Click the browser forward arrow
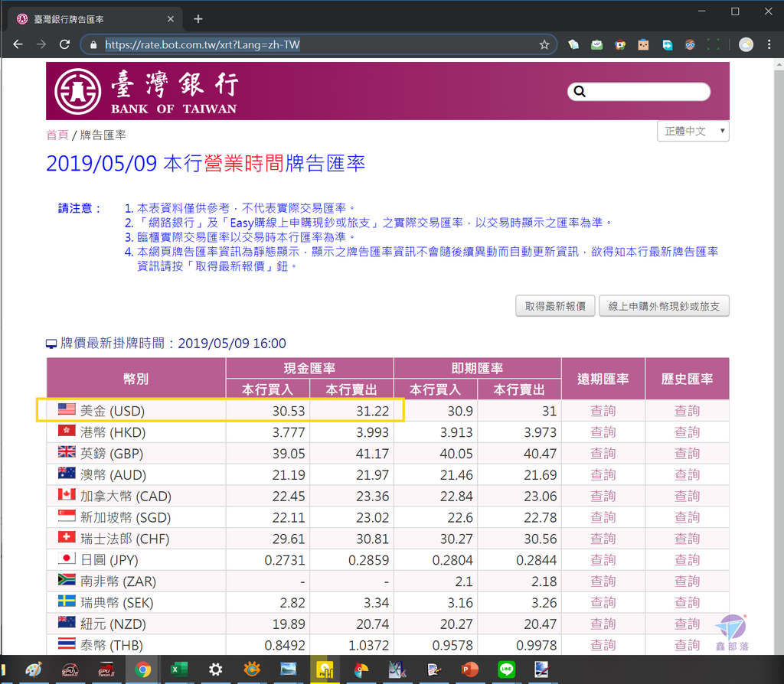This screenshot has width=784, height=684. (41, 44)
